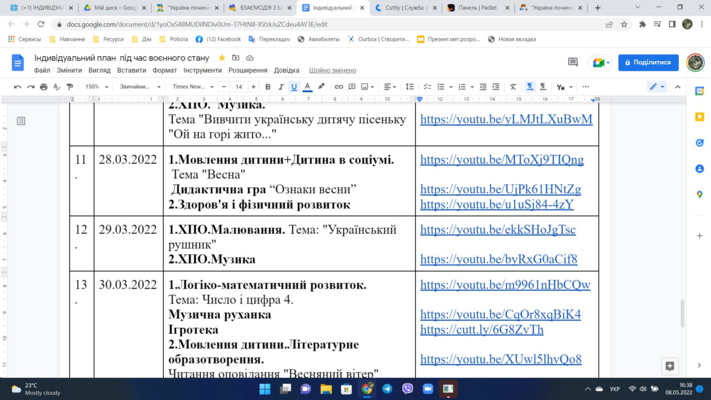Show more toolbar options with three dots
Viewport: 711px width, 400px height.
point(585,87)
